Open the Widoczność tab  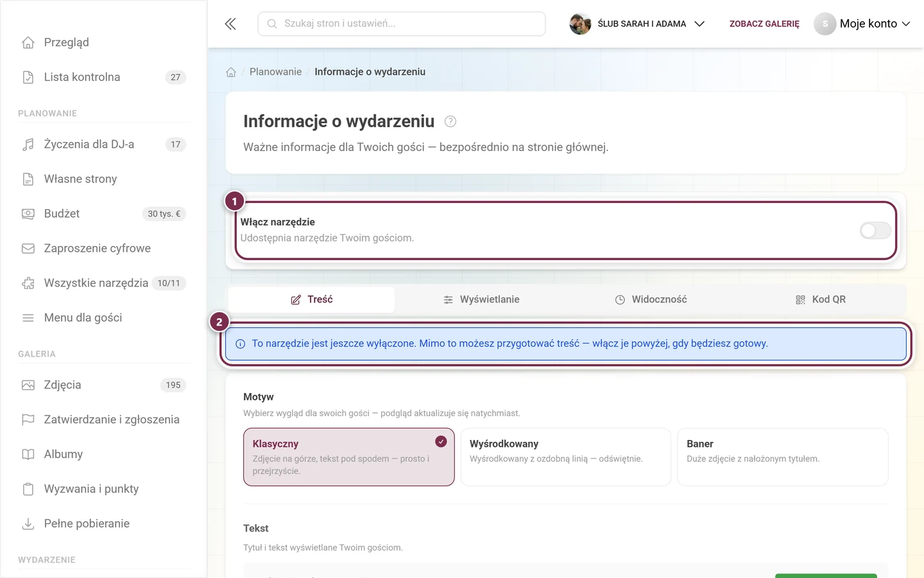point(651,300)
